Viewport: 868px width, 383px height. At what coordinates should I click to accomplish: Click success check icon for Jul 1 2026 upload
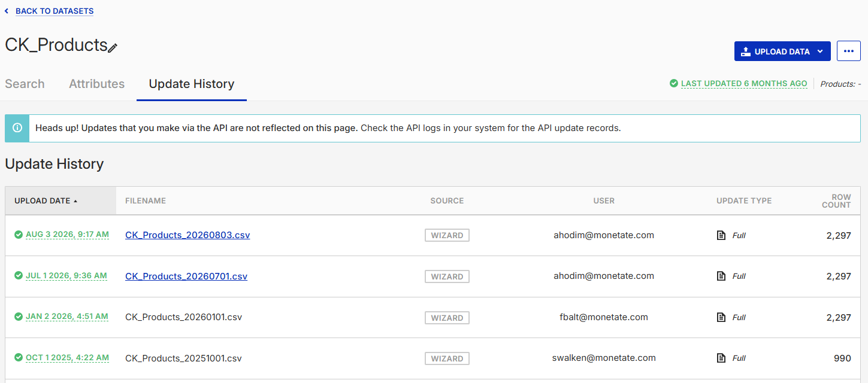tap(19, 276)
